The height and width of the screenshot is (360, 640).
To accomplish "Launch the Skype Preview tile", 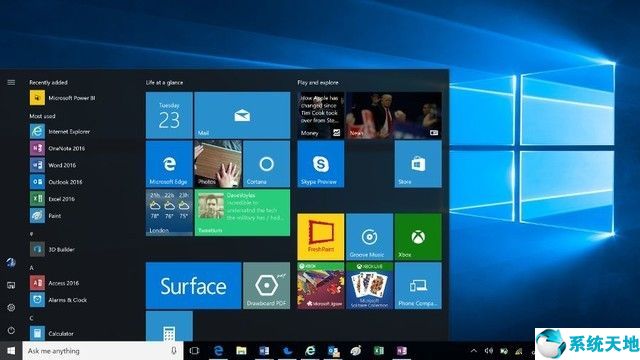I will [320, 164].
